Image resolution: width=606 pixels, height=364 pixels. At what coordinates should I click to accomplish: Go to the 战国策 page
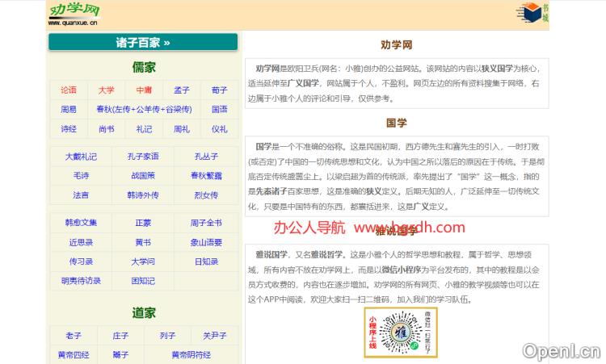coord(143,175)
